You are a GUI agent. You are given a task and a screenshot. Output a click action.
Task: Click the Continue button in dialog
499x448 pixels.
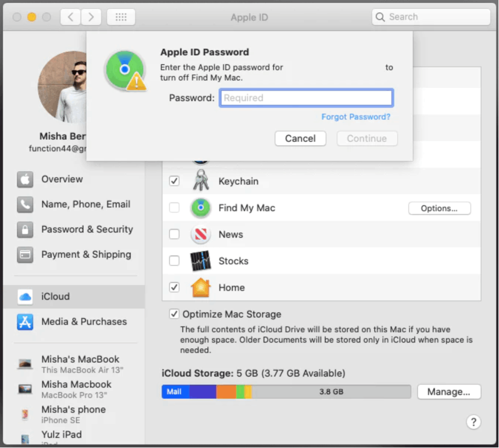(x=367, y=139)
